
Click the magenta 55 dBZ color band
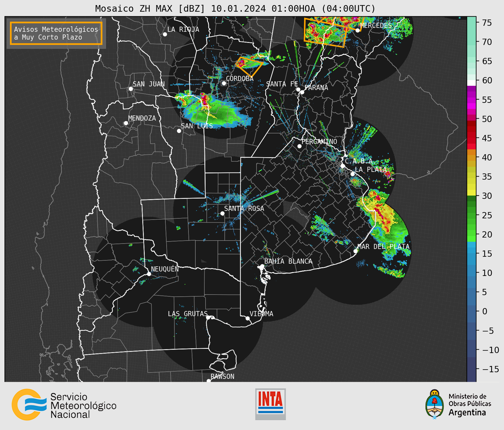coord(471,100)
